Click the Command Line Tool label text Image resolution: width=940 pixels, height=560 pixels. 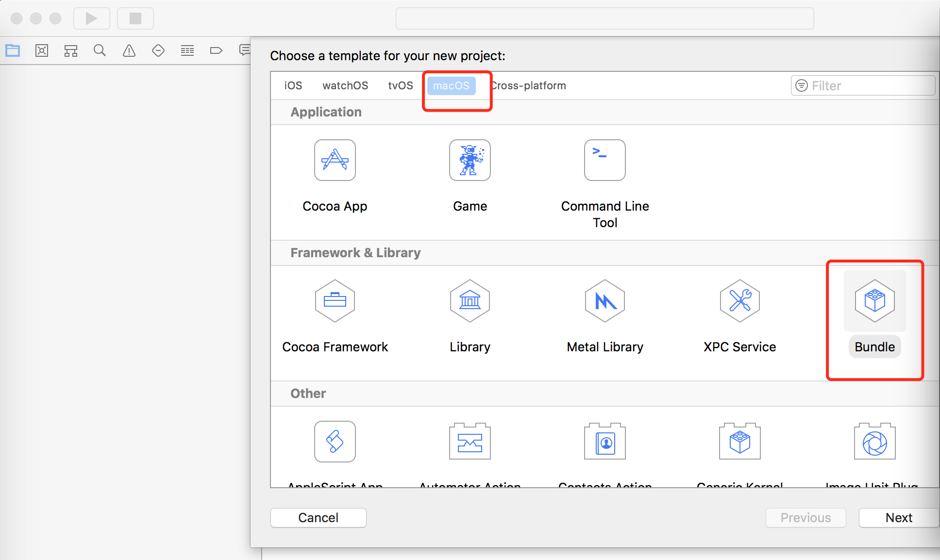[x=605, y=214]
